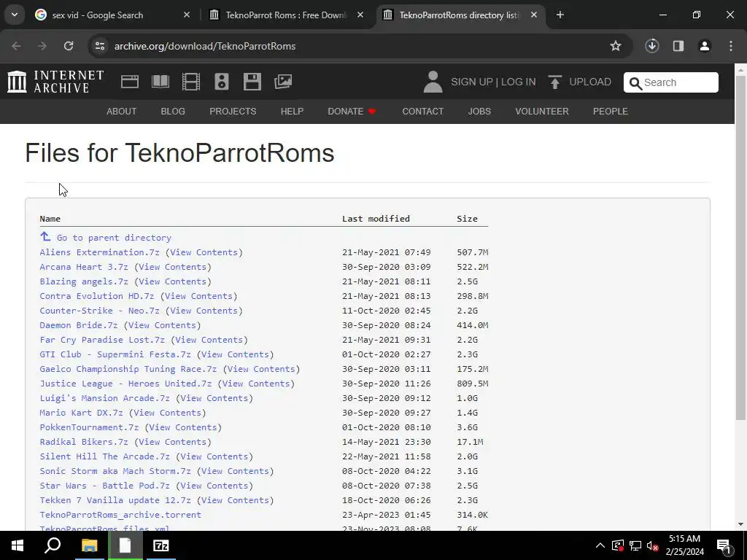Download 'Aliens Extermination.7z' file link
747x560 pixels.
99,252
